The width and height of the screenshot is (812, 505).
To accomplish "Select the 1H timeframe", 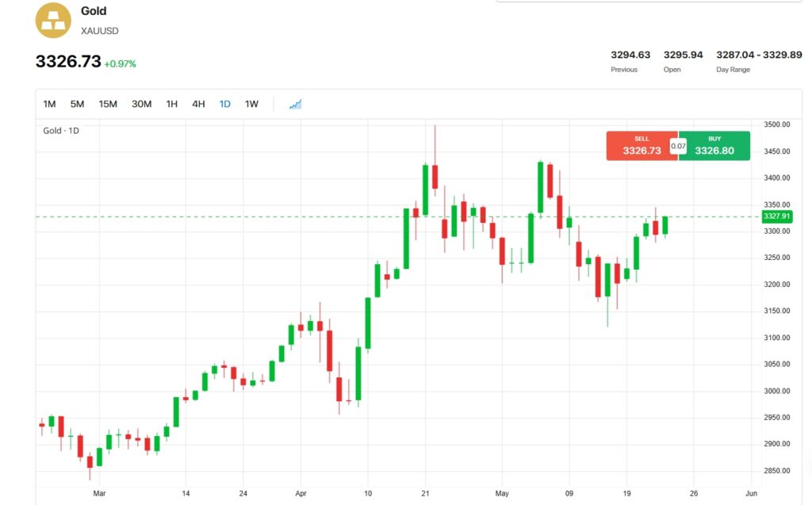I will pos(171,104).
